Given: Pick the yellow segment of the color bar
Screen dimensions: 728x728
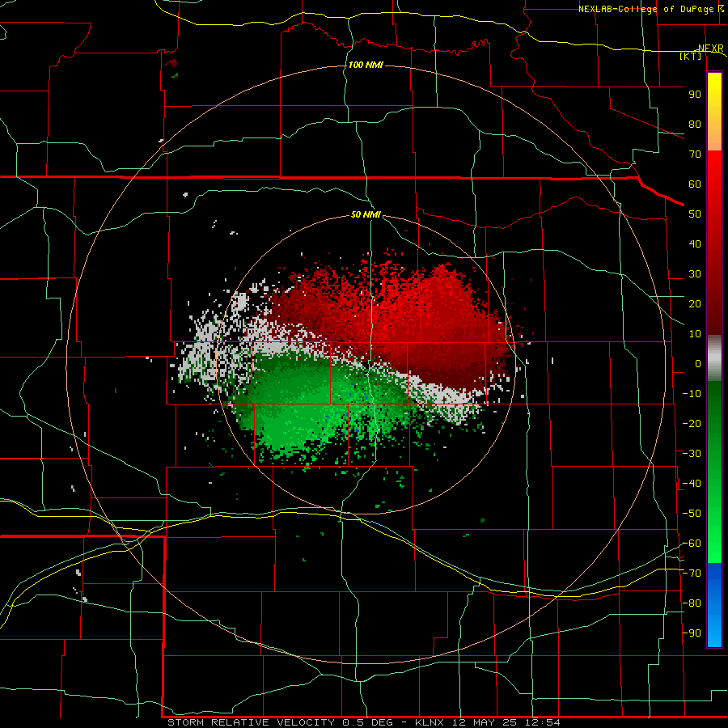Looking at the screenshot, I should pyautogui.click(x=714, y=112).
